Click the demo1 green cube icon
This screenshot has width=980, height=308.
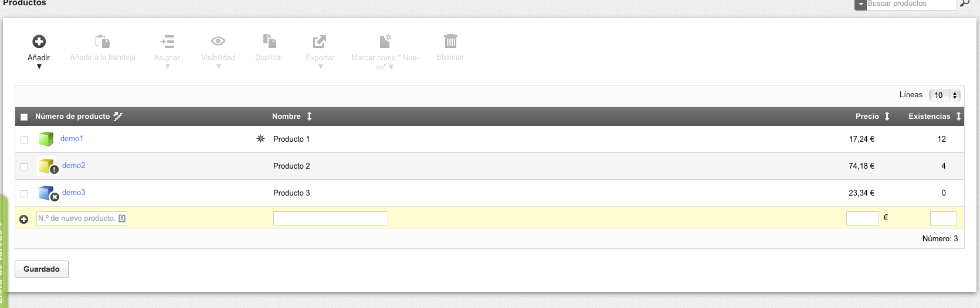(46, 139)
